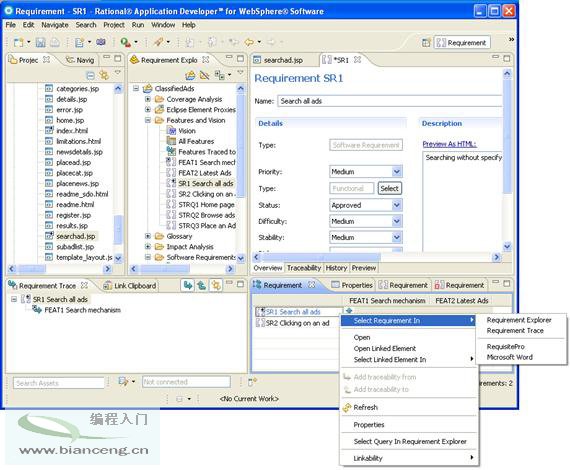The width and height of the screenshot is (570, 470).
Task: Open the Project menu
Action: coord(114,25)
